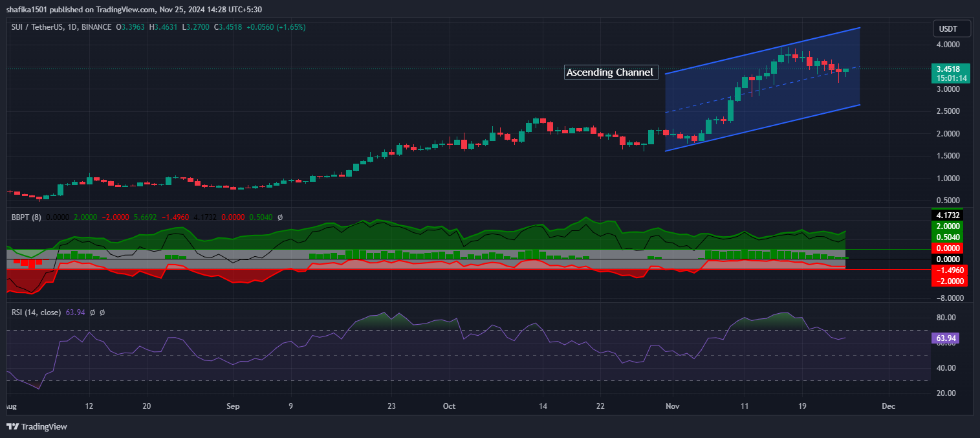Viewport: 980px width, 438px height.
Task: Click the black 4.1732 BBPT axis label
Action: [947, 215]
